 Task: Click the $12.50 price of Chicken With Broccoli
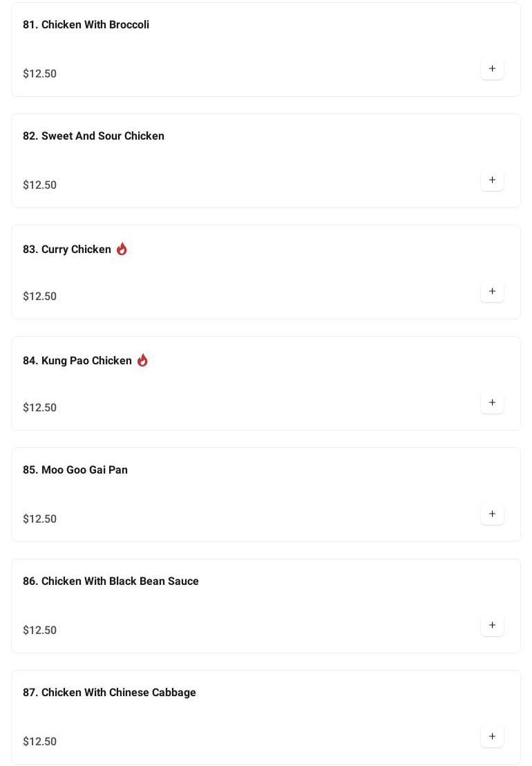tap(40, 74)
